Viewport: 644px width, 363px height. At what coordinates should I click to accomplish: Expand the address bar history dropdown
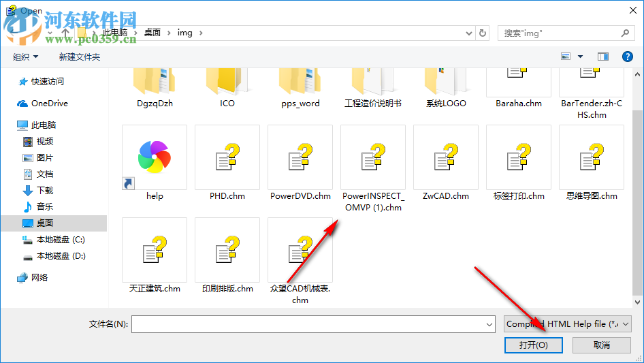[x=468, y=33]
